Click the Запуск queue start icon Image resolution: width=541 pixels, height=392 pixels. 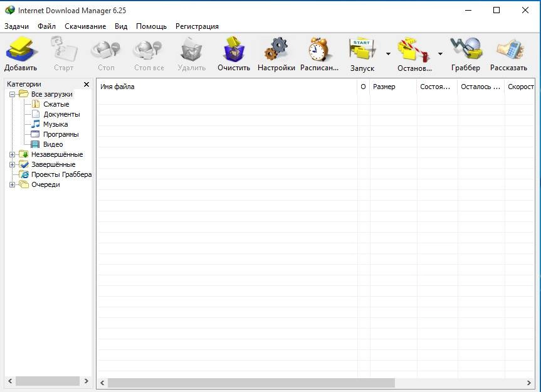click(362, 50)
